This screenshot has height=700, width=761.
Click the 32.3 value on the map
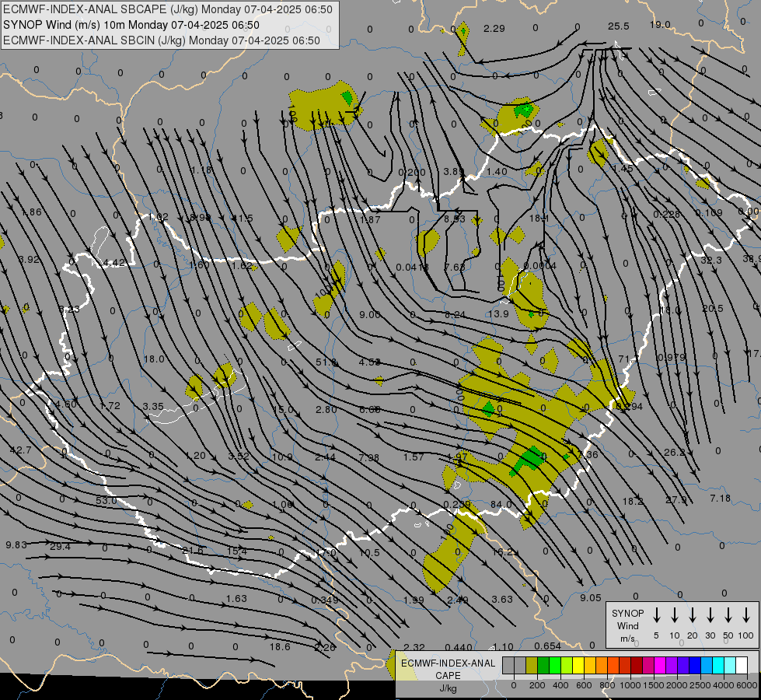click(711, 261)
